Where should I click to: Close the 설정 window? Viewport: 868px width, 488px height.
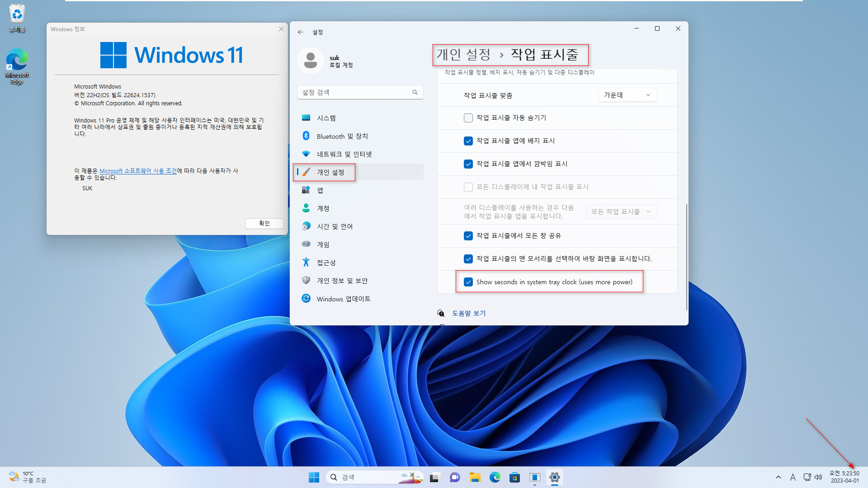click(678, 28)
